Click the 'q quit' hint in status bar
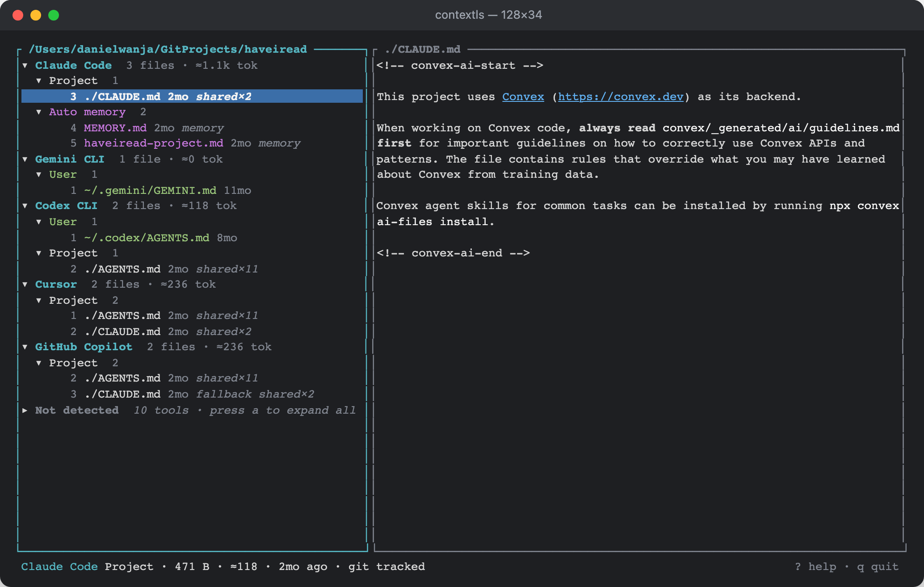 (x=878, y=567)
